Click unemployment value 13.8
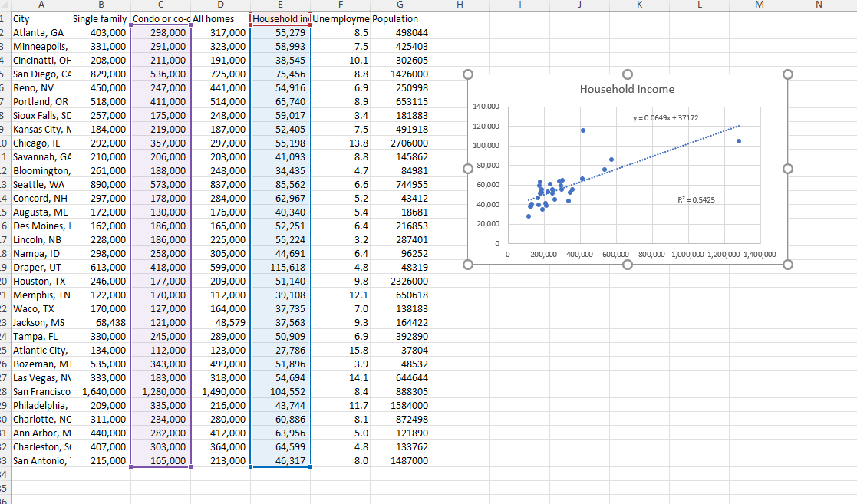 coord(341,143)
